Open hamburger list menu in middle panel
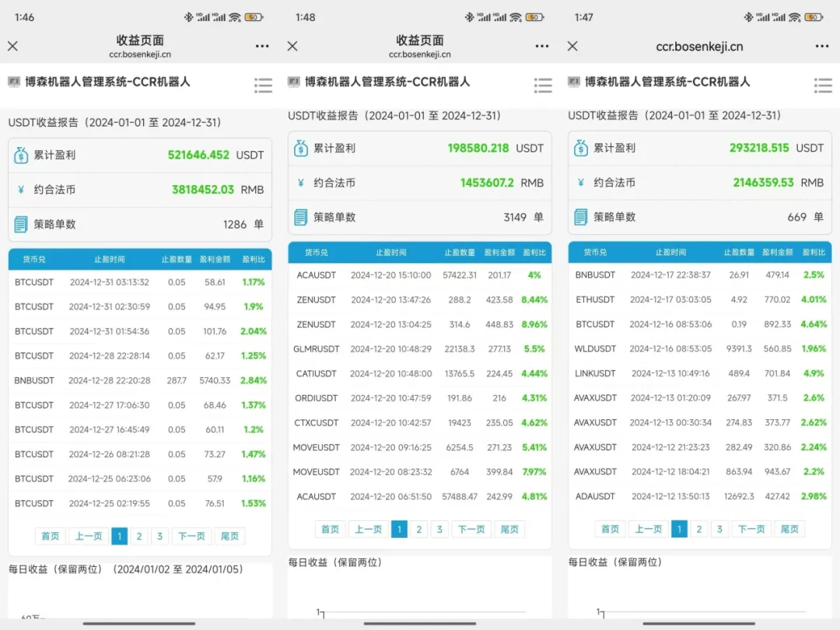840x630 pixels. pyautogui.click(x=543, y=86)
